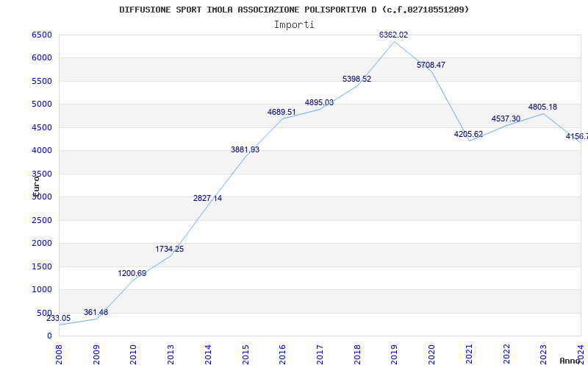This screenshot has height=368, width=588.
Task: Select the 1200.69 data label
Action: point(132,273)
